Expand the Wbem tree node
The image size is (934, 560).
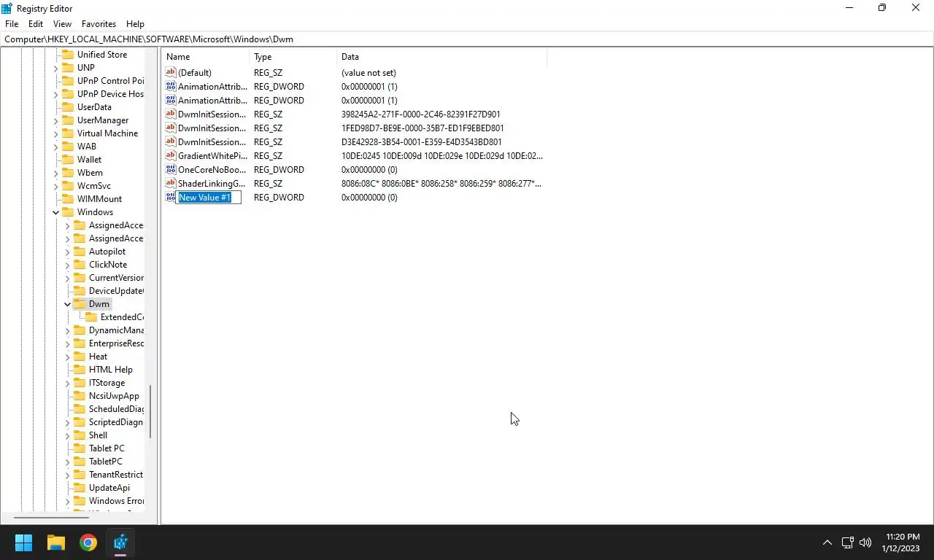pyautogui.click(x=56, y=173)
